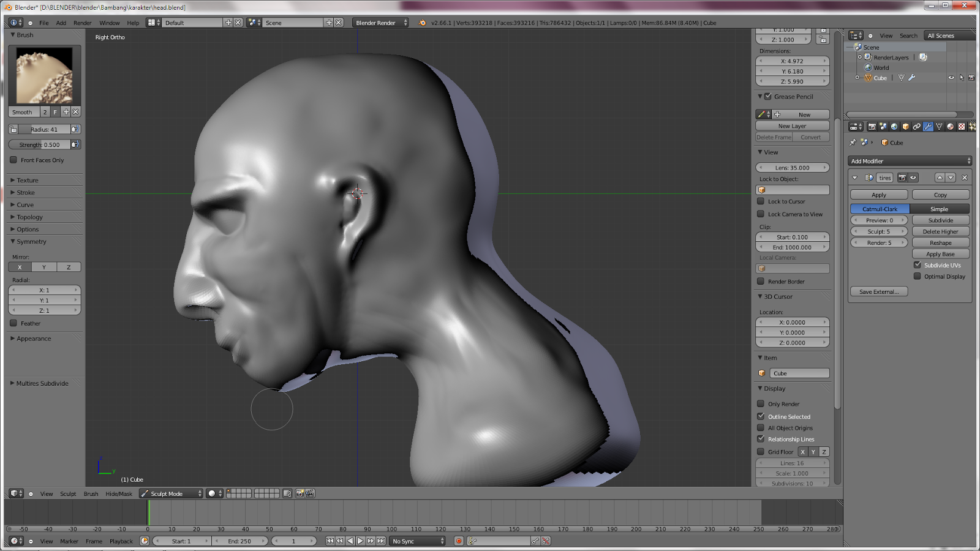Open the No Sync playback dropdown
The height and width of the screenshot is (551, 980).
point(418,541)
